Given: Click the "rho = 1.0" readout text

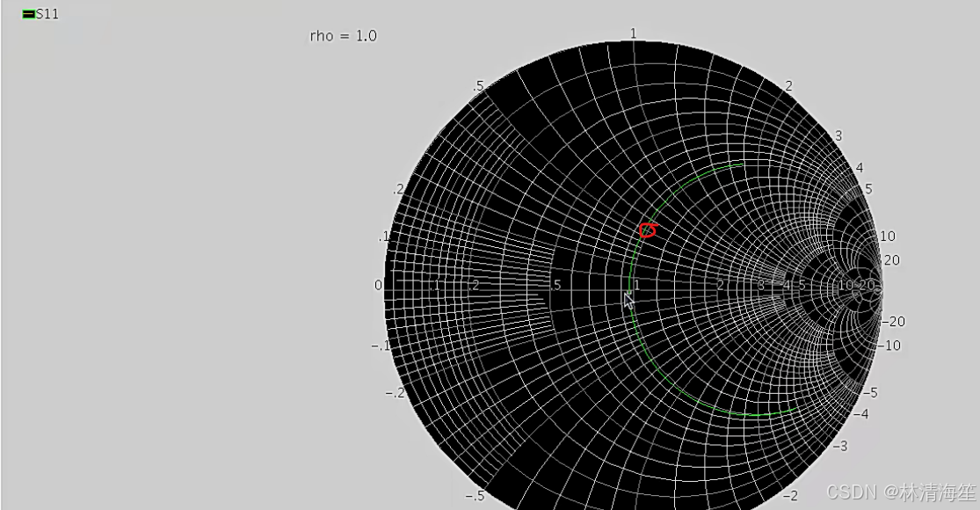Looking at the screenshot, I should tap(343, 36).
